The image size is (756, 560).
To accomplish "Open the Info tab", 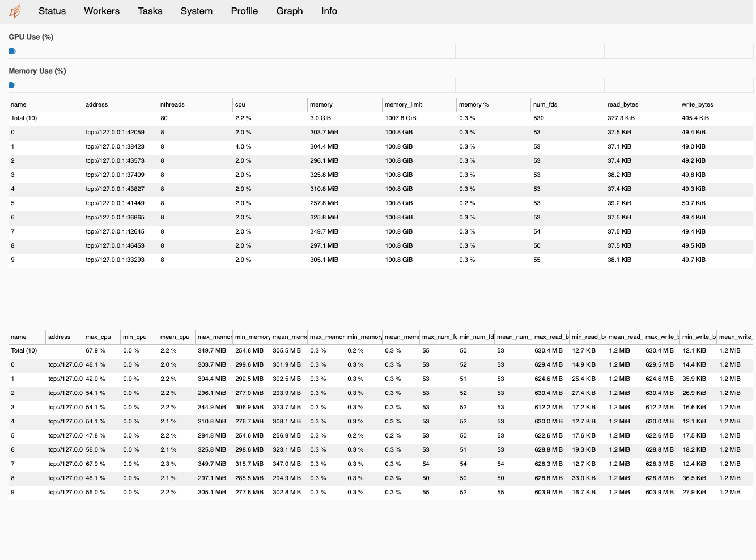I will [329, 11].
